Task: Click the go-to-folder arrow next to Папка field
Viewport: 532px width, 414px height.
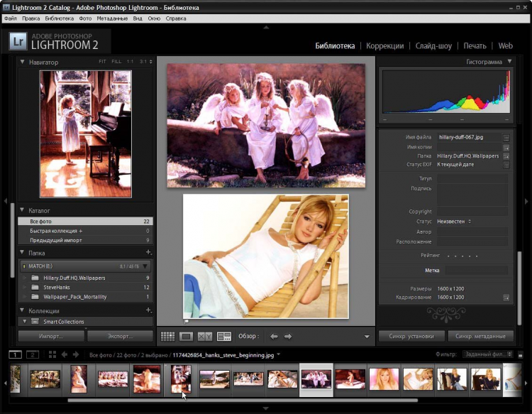Action: pos(506,156)
